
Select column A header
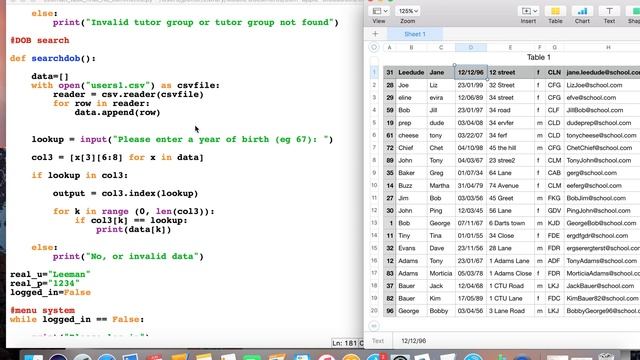(389, 47)
